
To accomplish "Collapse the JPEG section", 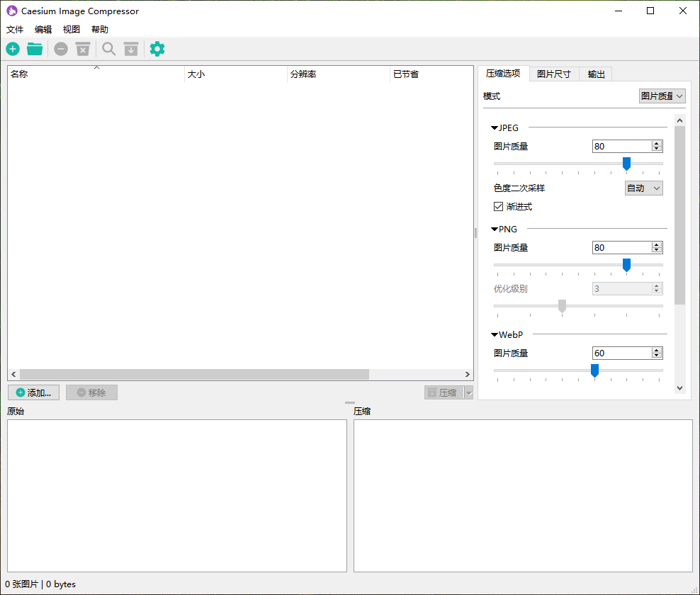I will tap(495, 128).
